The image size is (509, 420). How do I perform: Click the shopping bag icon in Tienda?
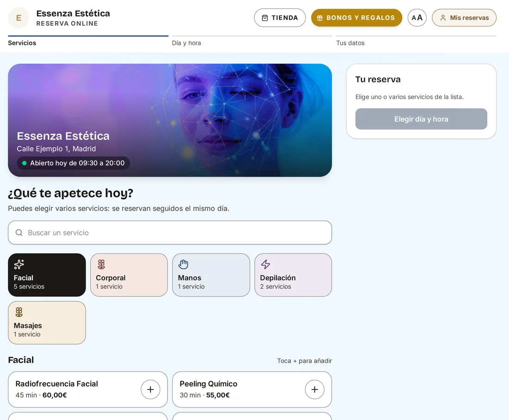point(265,18)
